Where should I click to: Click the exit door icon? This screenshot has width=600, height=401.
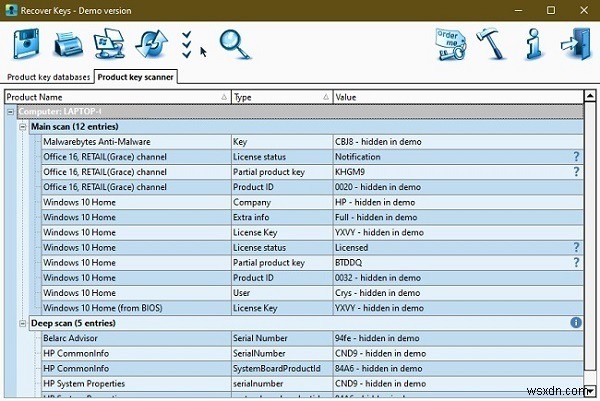click(x=576, y=44)
